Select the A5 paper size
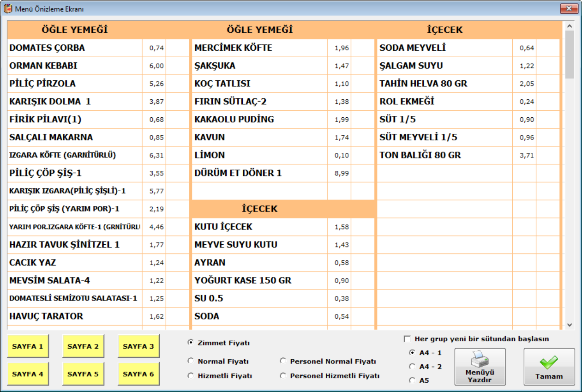 coord(412,380)
